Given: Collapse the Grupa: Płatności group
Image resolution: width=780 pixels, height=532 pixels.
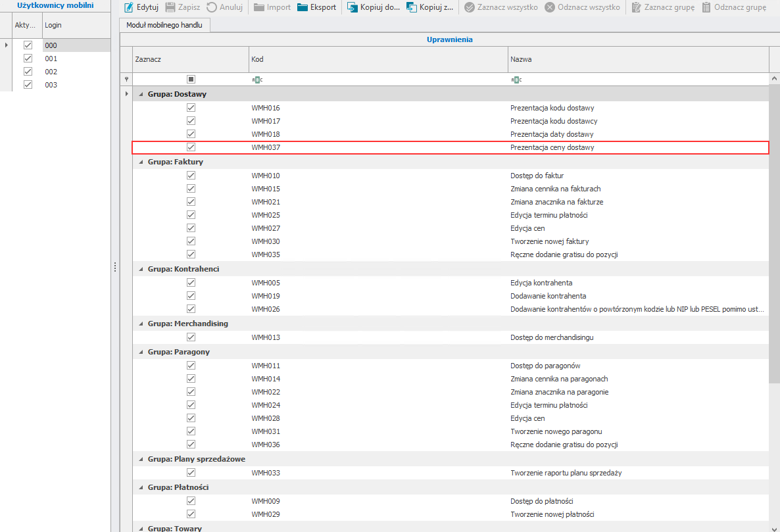Looking at the screenshot, I should click(x=141, y=488).
